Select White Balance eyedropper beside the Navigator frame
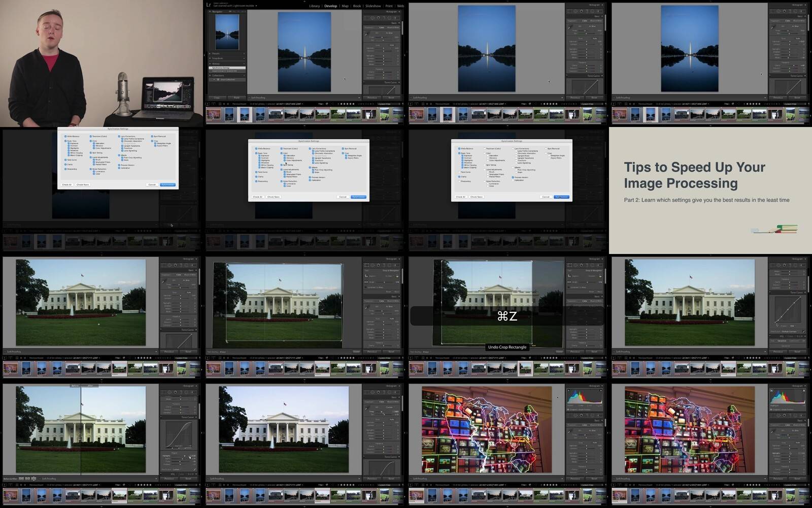Screen dimensions: 812x508 (367, 35)
